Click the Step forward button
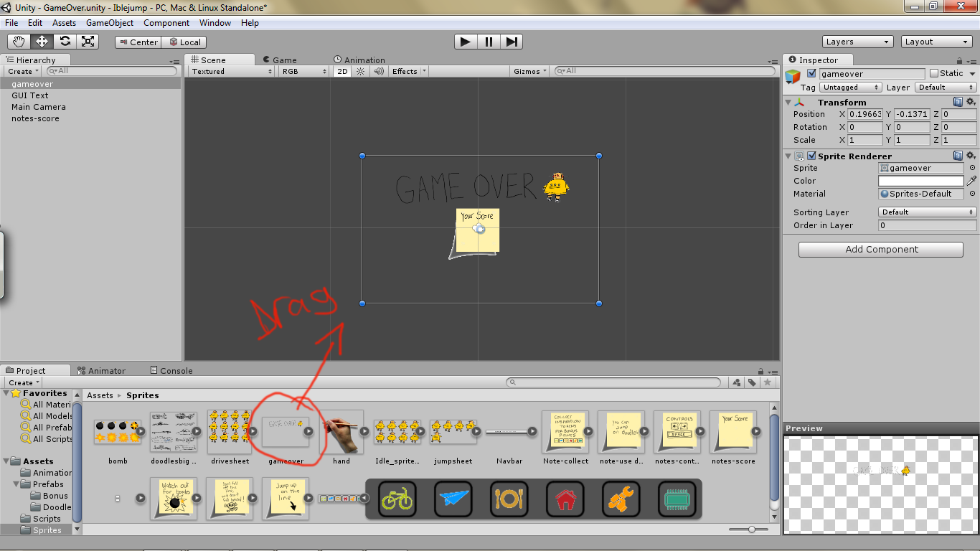980x551 pixels. tap(511, 42)
